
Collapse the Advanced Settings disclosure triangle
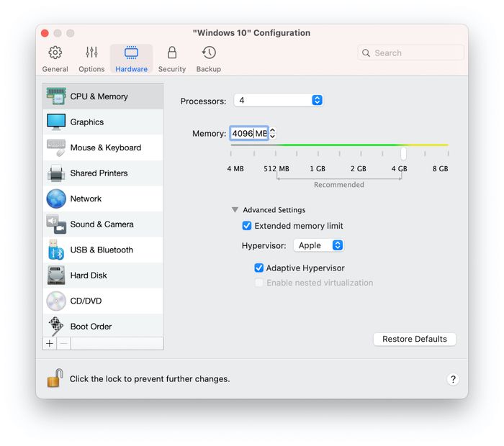pos(235,210)
